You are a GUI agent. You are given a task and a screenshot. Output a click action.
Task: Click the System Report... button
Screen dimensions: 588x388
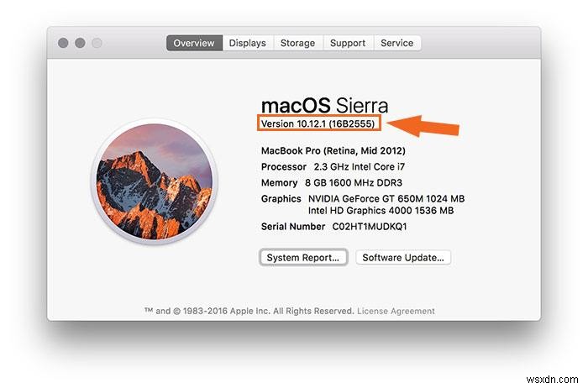click(x=303, y=258)
